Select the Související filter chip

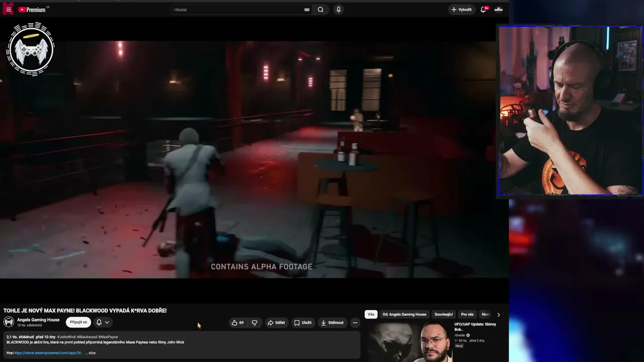coord(444,314)
